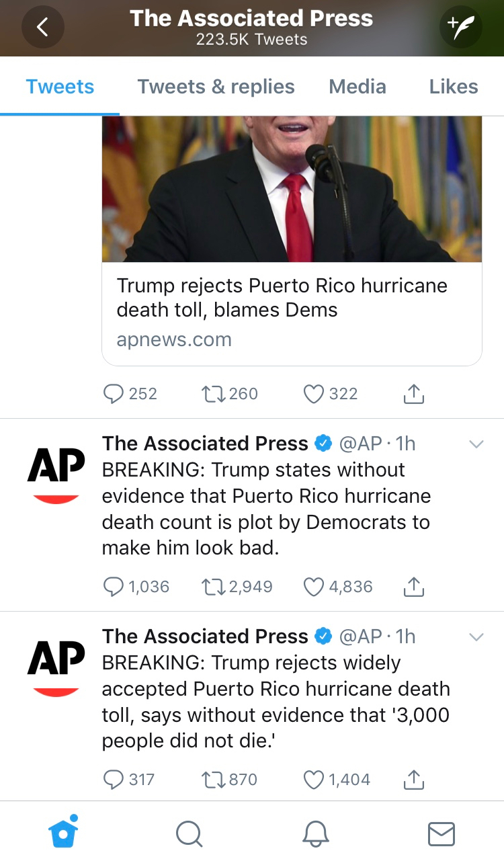
Task: Open Notifications bell in bottom bar
Action: click(x=315, y=833)
